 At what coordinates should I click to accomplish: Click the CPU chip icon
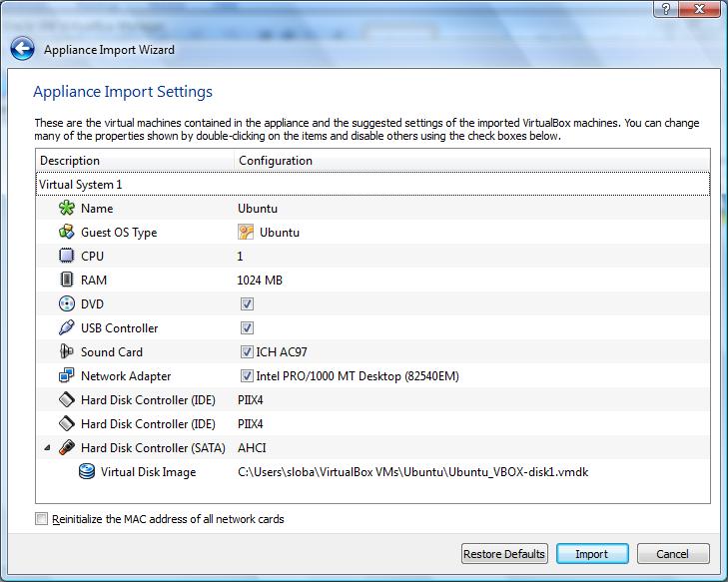coord(66,256)
